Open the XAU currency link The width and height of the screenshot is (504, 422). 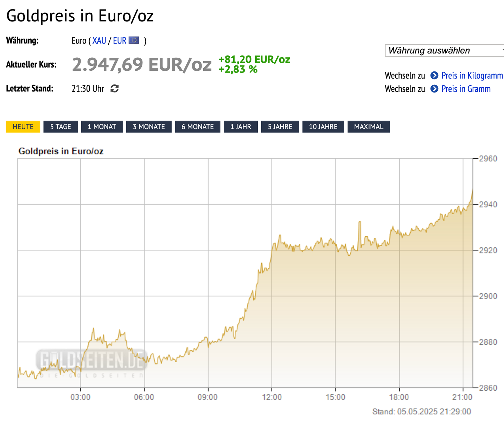[x=99, y=41]
